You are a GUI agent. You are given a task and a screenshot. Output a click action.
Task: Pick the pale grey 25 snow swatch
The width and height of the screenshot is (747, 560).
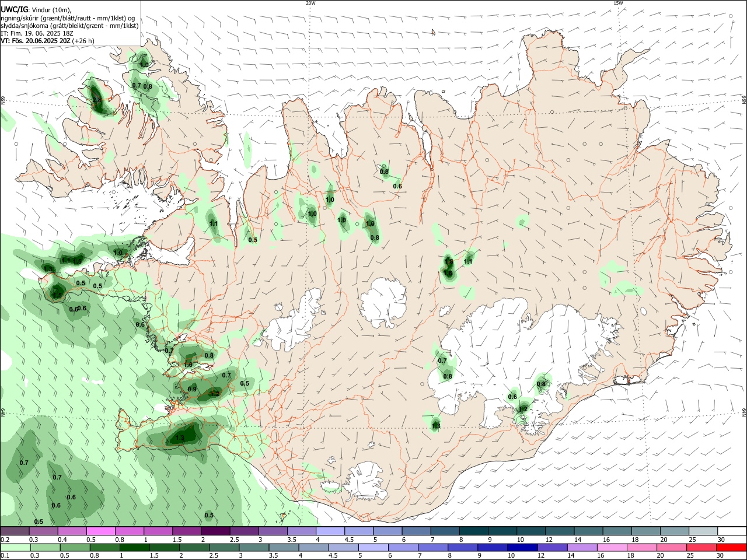[703, 531]
